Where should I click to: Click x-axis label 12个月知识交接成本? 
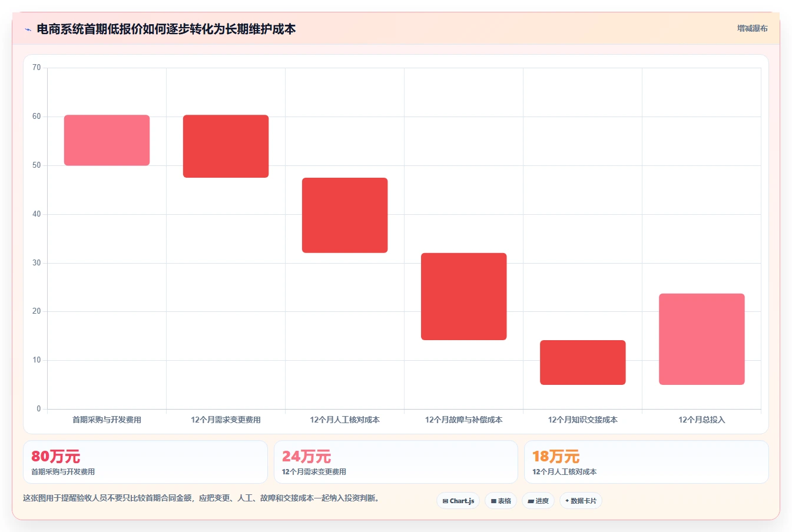pos(582,420)
